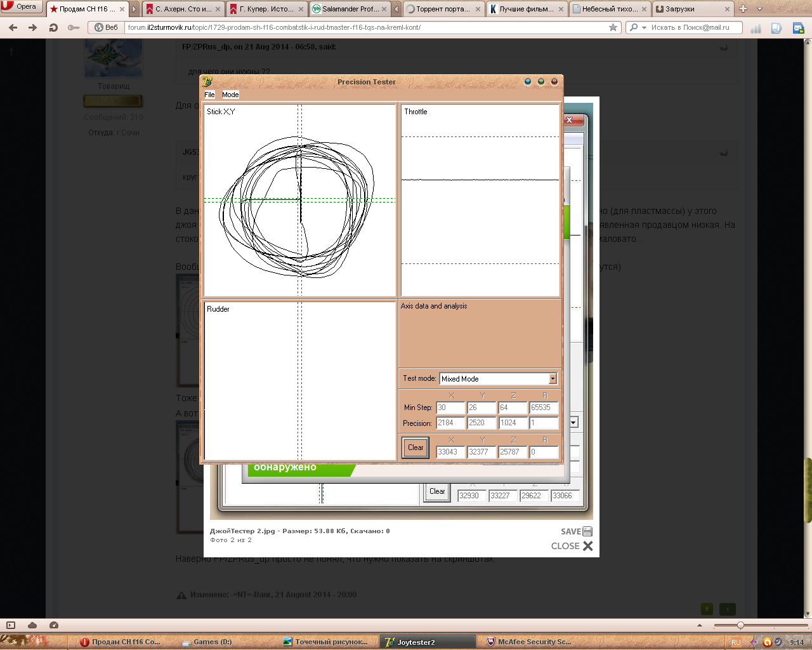Image resolution: width=812 pixels, height=650 pixels.
Task: Bookmark the page with the star icon
Action: tap(613, 27)
